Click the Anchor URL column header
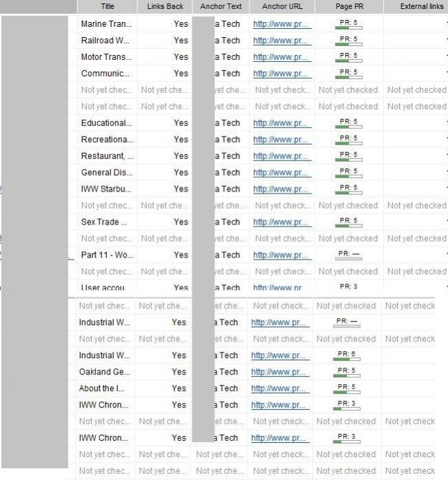448x480 pixels. click(x=283, y=6)
